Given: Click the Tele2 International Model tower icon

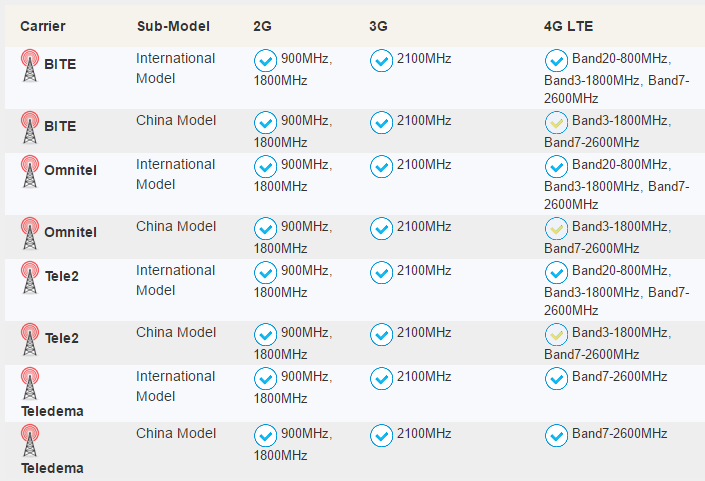Looking at the screenshot, I should 30,278.
